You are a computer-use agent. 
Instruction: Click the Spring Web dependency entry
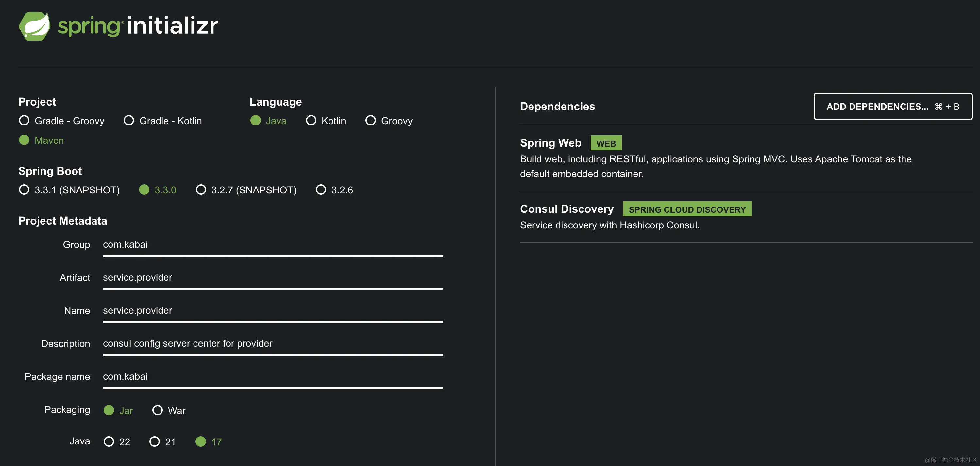click(550, 143)
